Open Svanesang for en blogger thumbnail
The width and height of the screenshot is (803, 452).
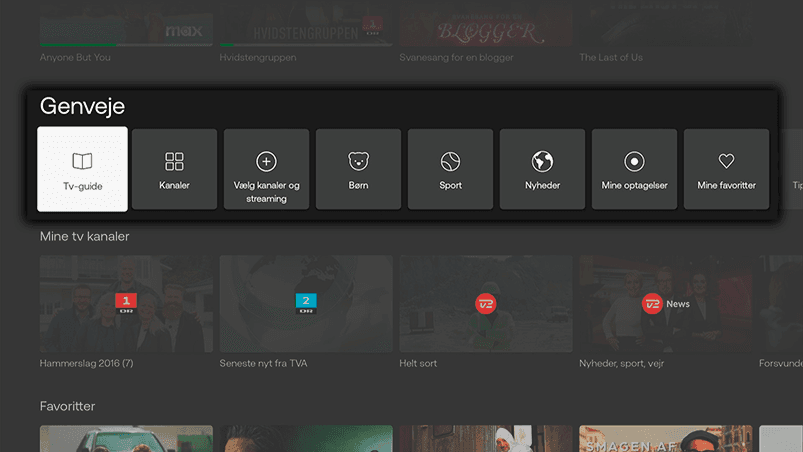(x=486, y=25)
